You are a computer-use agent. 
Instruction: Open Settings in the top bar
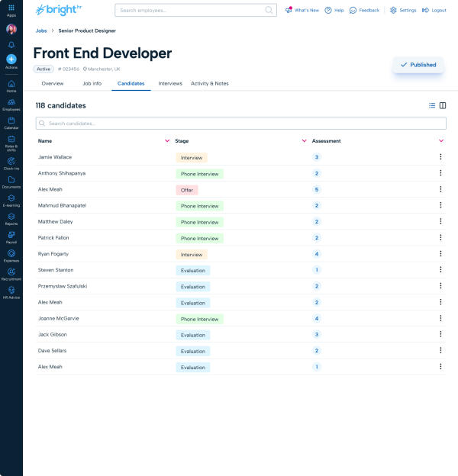tap(403, 11)
